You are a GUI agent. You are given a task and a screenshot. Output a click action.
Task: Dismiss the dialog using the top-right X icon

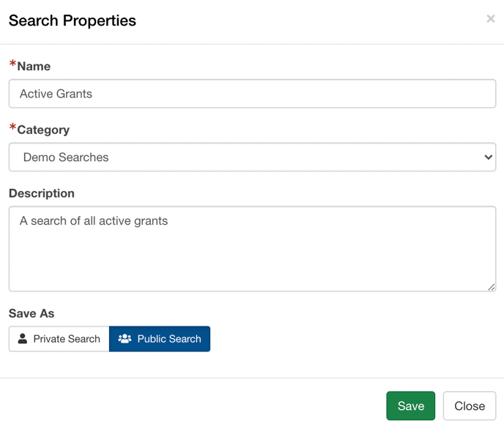[491, 18]
